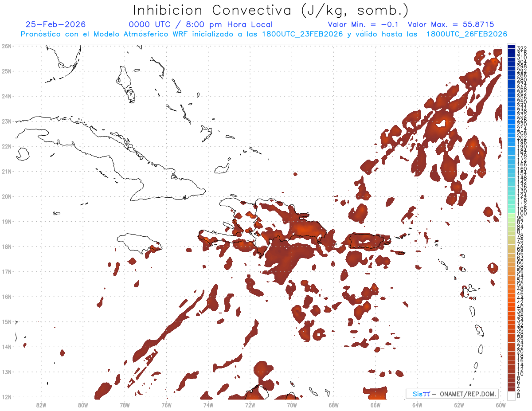Screen dimensions: 532x411
Task: Click the 19N latitude label
Action: point(7,222)
